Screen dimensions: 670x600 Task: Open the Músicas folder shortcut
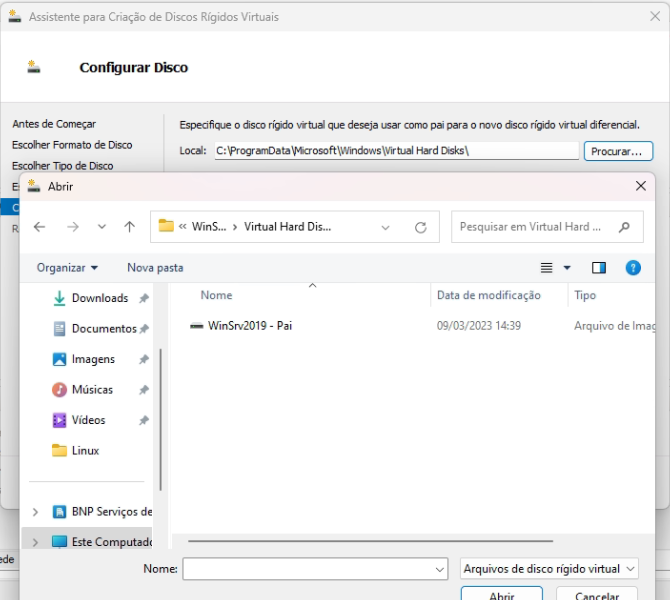[92, 389]
